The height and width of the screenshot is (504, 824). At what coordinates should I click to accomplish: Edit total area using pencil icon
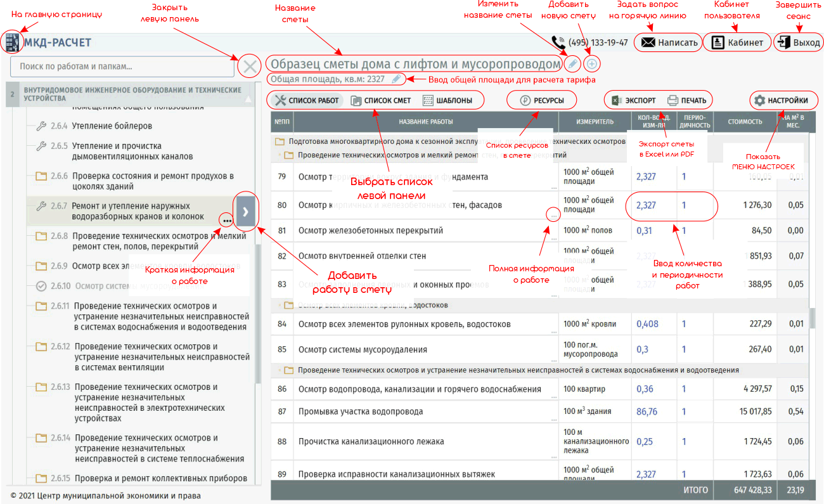(396, 79)
